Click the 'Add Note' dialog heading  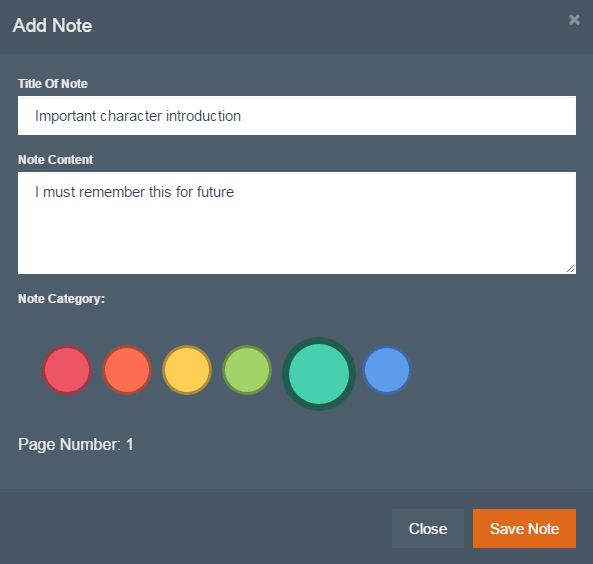(x=52, y=25)
